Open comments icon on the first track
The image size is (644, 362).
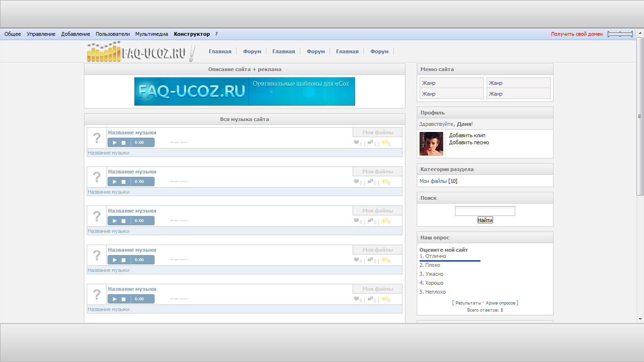[371, 142]
